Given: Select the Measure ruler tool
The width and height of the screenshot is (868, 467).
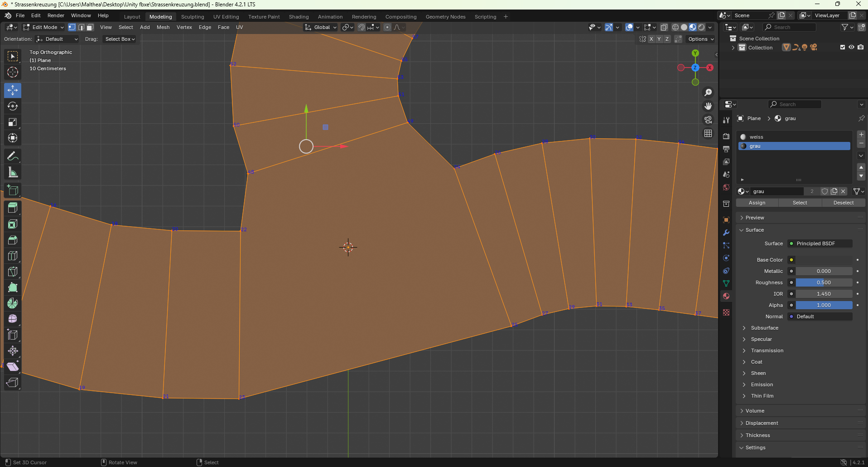Looking at the screenshot, I should point(13,172).
